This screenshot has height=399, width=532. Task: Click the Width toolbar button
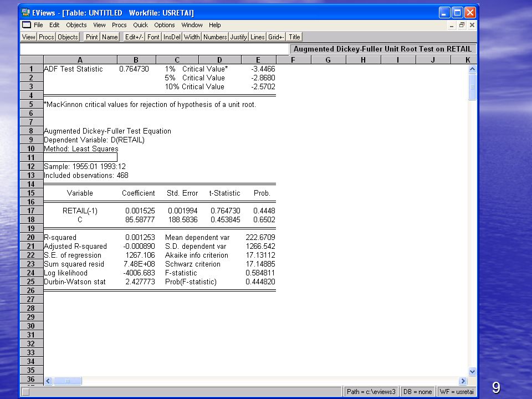pos(192,37)
